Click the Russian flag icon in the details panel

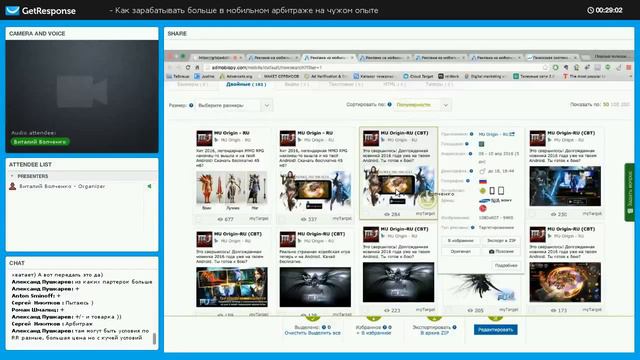(x=483, y=181)
